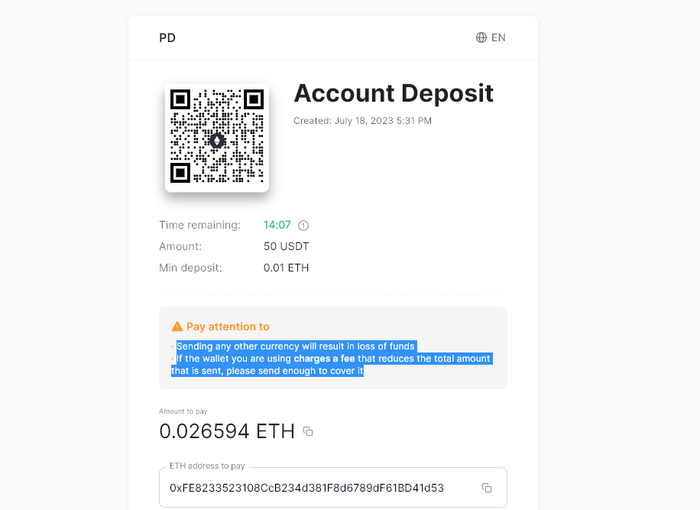Click the Account Deposit heading
700x510 pixels.
coord(393,93)
